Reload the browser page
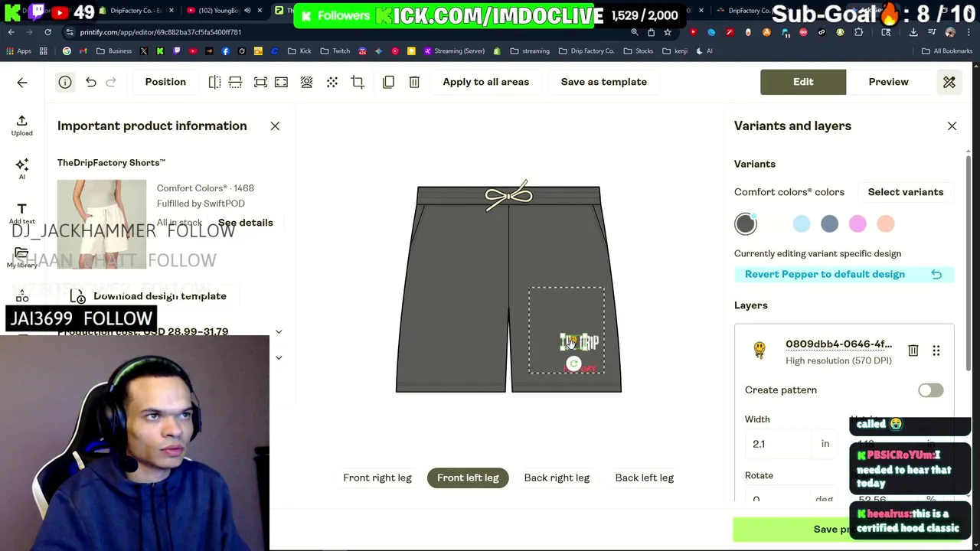The image size is (980, 551). pyautogui.click(x=47, y=32)
